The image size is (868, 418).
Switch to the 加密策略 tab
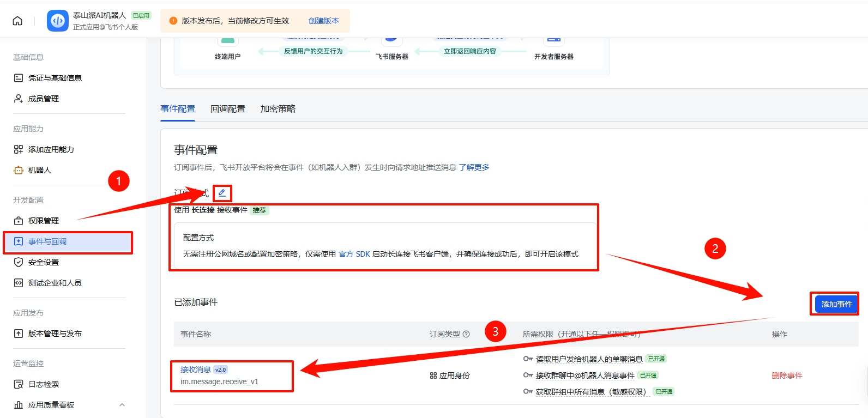click(x=278, y=109)
